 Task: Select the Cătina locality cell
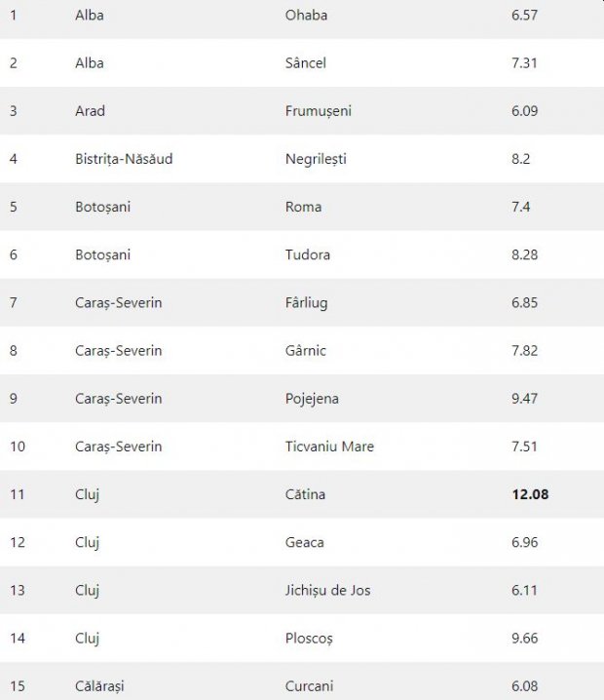tap(305, 494)
